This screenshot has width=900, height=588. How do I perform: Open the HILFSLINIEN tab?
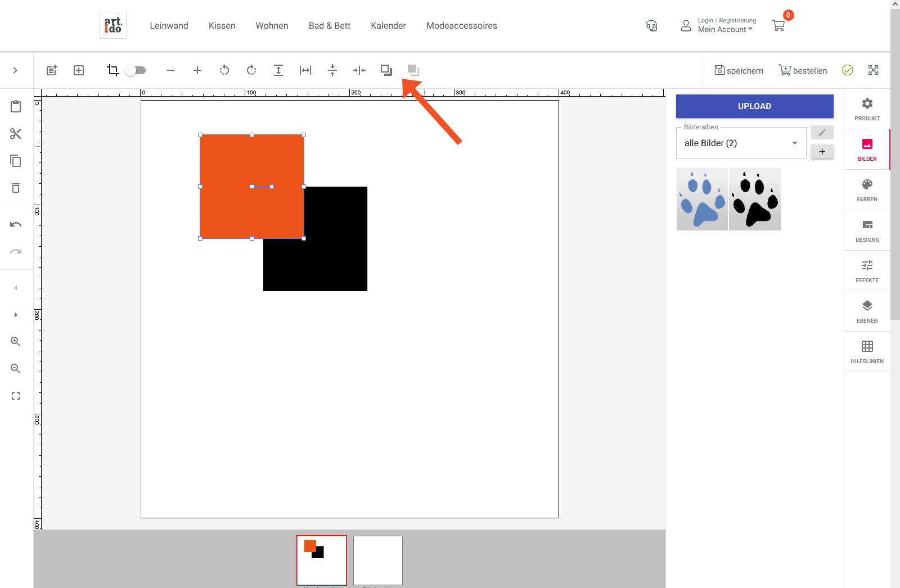(x=867, y=352)
